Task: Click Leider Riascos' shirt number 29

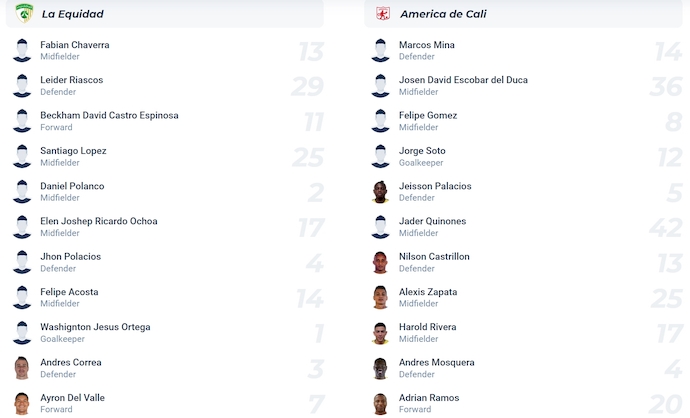Action: pyautogui.click(x=308, y=86)
